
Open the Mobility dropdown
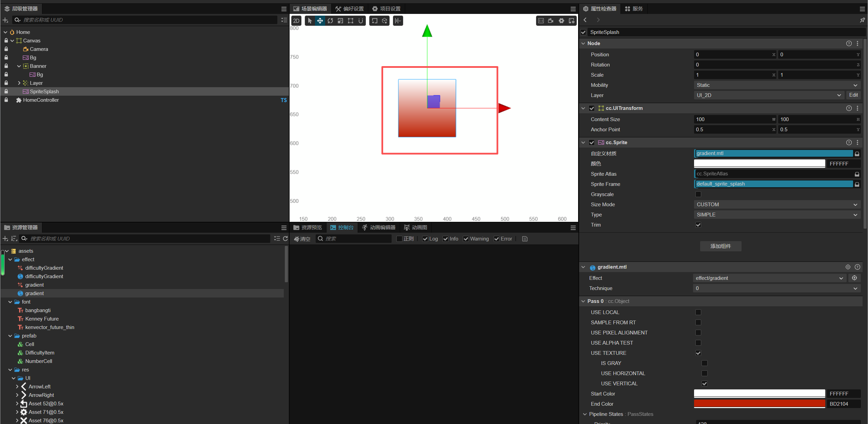pyautogui.click(x=776, y=85)
